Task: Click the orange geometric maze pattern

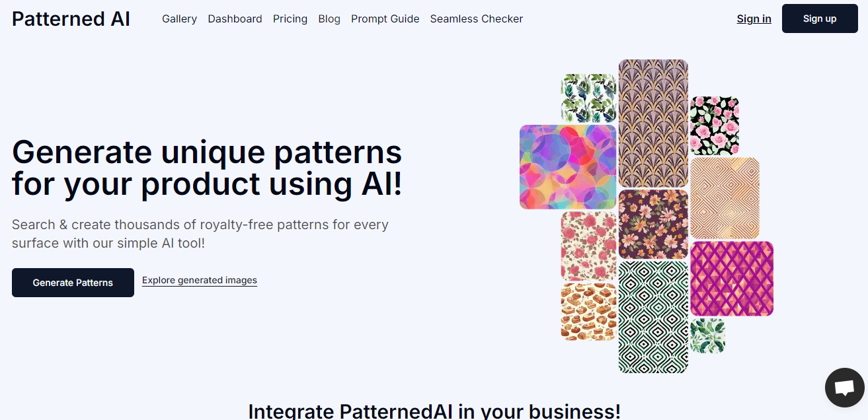Action: 724,197
